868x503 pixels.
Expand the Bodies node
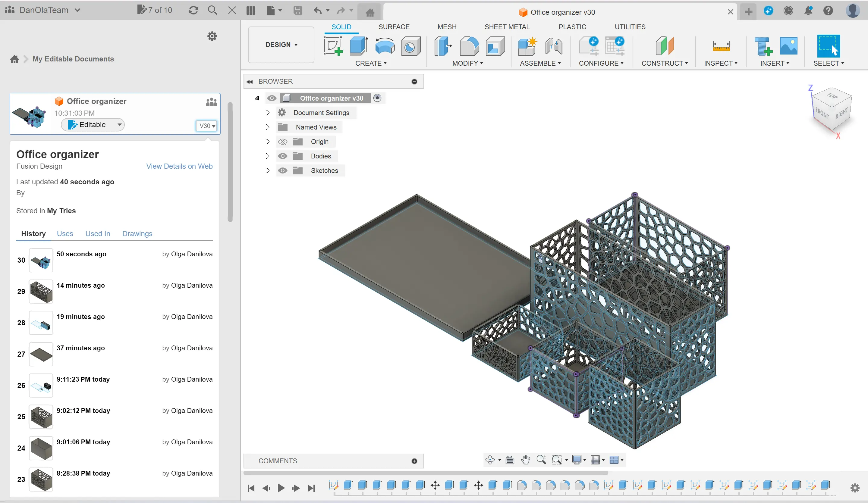click(x=267, y=156)
